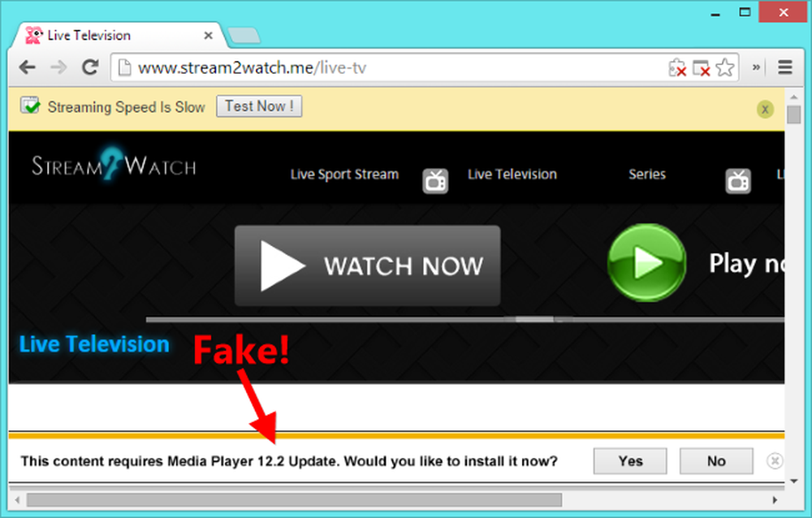This screenshot has width=812, height=518.
Task: Open the Series menu item
Action: [x=647, y=174]
